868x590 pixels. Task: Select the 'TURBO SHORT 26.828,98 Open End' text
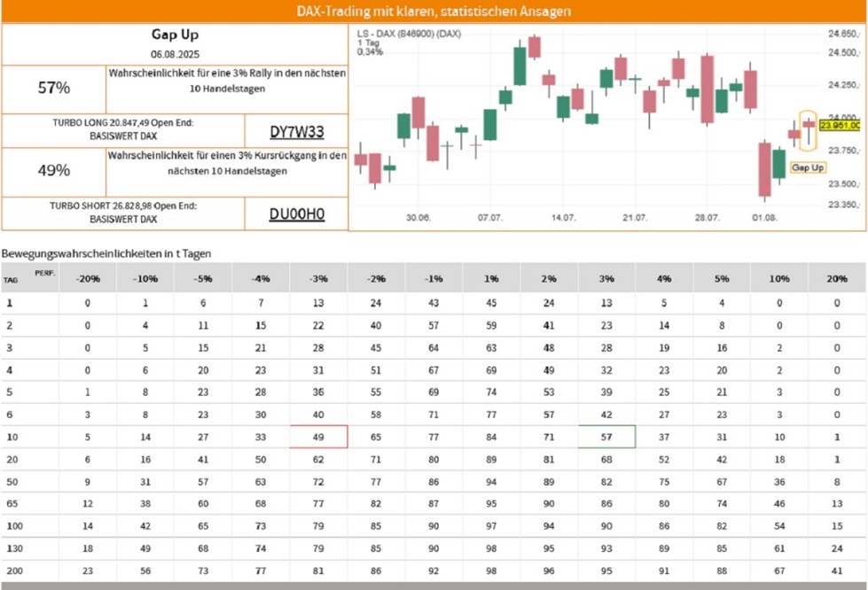click(x=123, y=206)
